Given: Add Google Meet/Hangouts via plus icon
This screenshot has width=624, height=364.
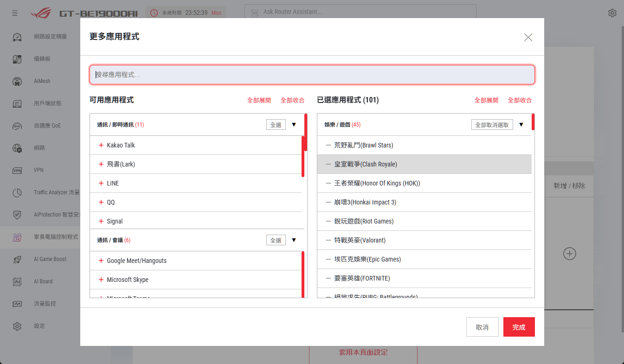Looking at the screenshot, I should (x=101, y=261).
